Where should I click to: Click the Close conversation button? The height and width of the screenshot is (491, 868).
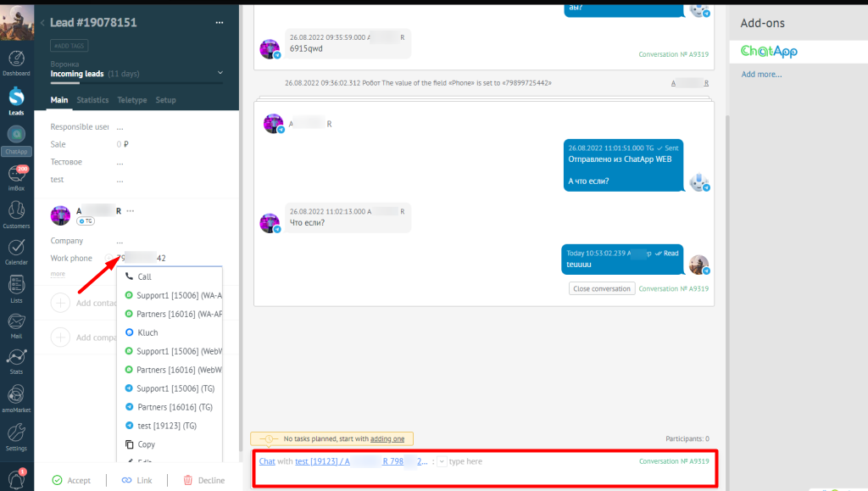point(601,288)
